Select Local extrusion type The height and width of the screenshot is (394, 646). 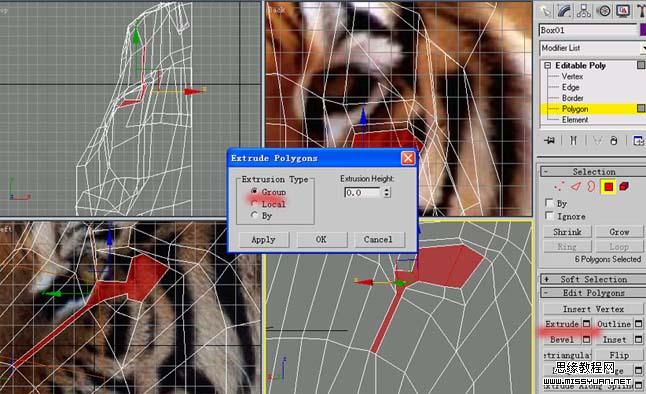tap(255, 204)
